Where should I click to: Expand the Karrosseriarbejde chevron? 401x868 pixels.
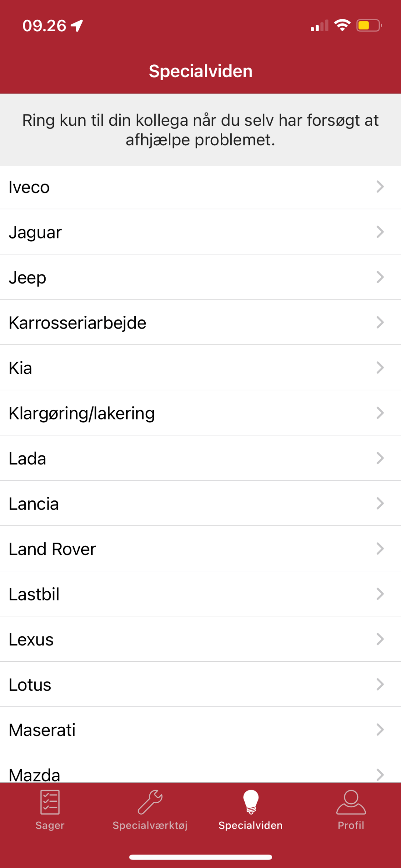[x=380, y=323]
